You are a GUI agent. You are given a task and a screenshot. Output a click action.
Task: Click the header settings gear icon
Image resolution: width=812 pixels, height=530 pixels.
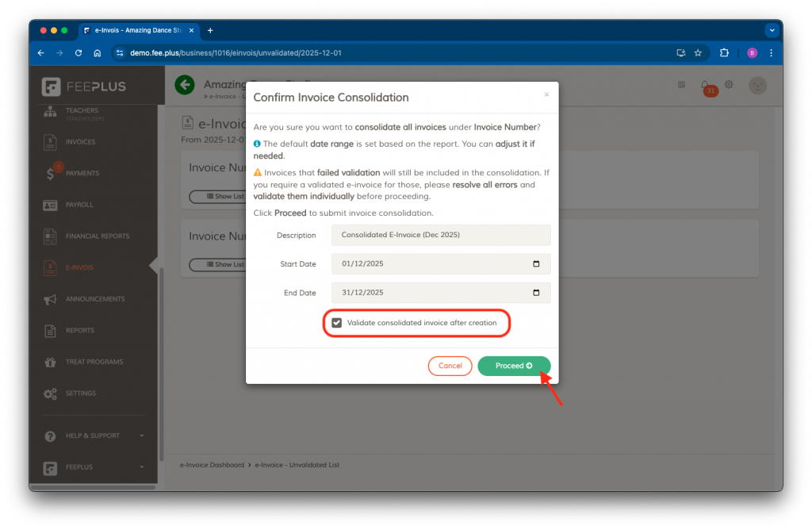[x=729, y=85]
